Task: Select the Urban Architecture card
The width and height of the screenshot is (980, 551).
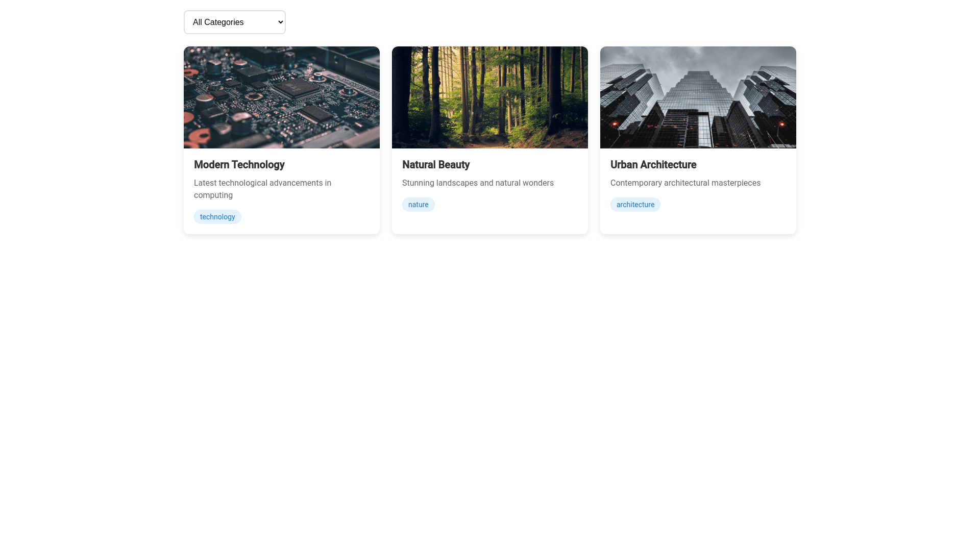Action: point(698,140)
